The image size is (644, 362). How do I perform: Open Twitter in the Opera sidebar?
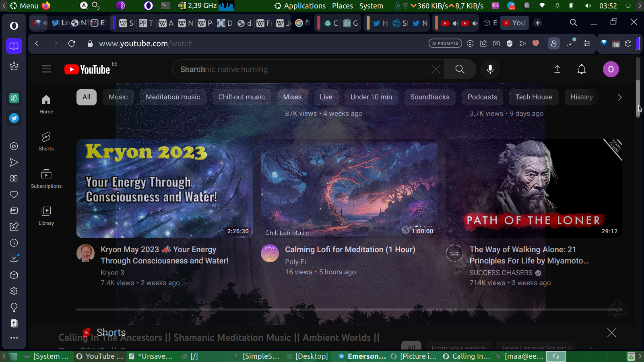coord(14,118)
